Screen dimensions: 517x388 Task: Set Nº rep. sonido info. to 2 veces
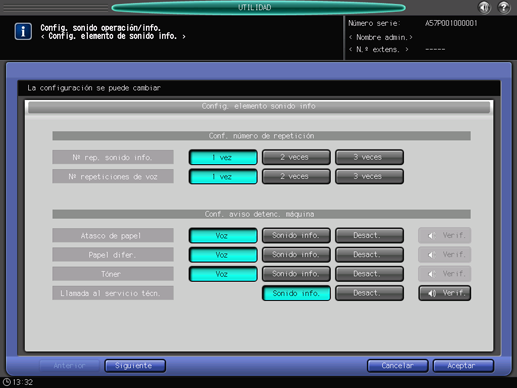[296, 157]
